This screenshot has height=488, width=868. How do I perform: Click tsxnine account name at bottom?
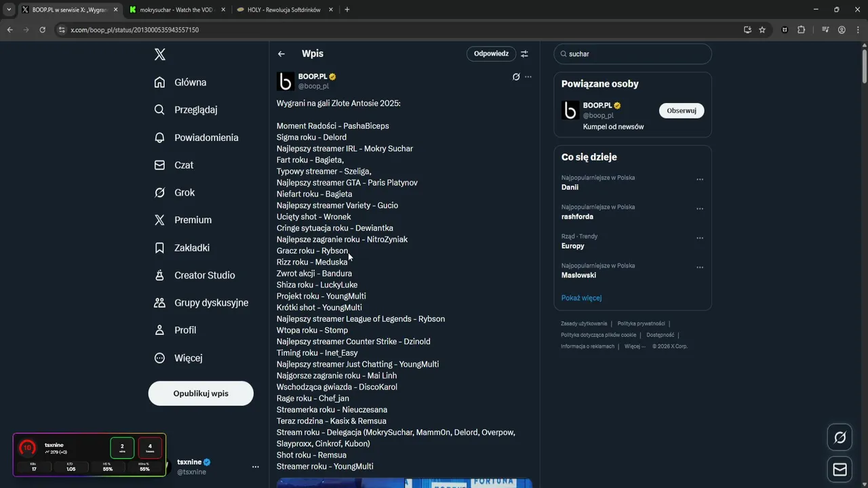(190, 462)
